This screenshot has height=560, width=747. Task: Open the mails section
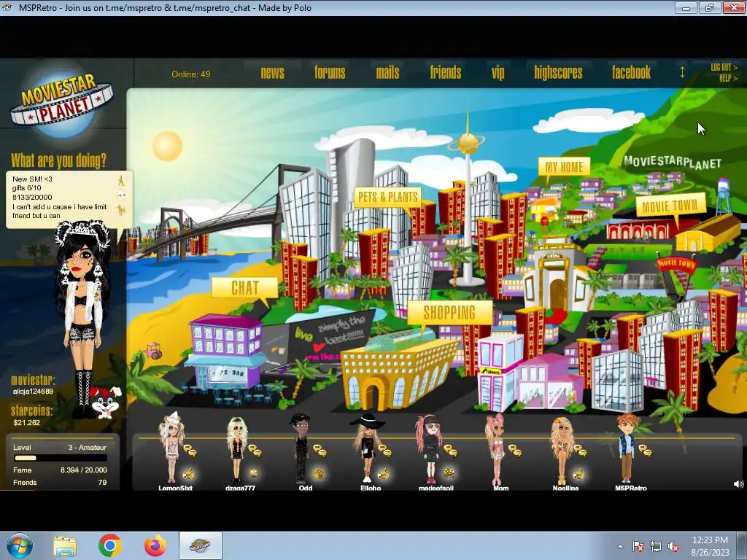tap(388, 72)
